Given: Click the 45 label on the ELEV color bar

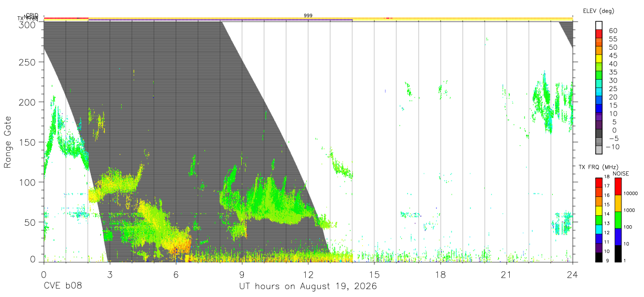Looking at the screenshot, I should [613, 56].
